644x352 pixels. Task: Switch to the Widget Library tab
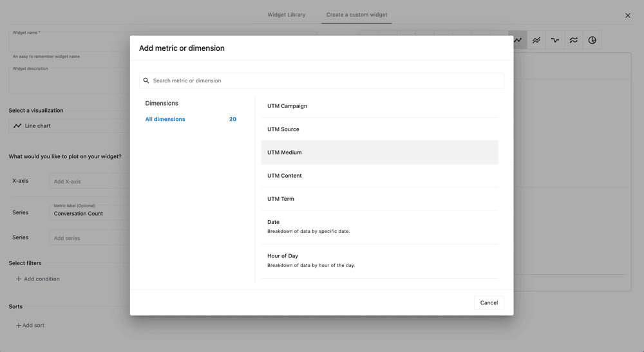[x=287, y=15]
